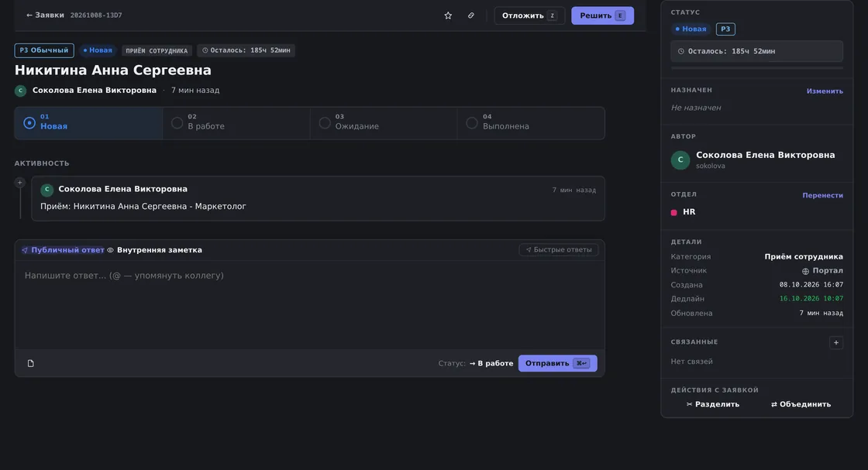Click the ticket title Никитина Анна Сергеевна

[113, 70]
